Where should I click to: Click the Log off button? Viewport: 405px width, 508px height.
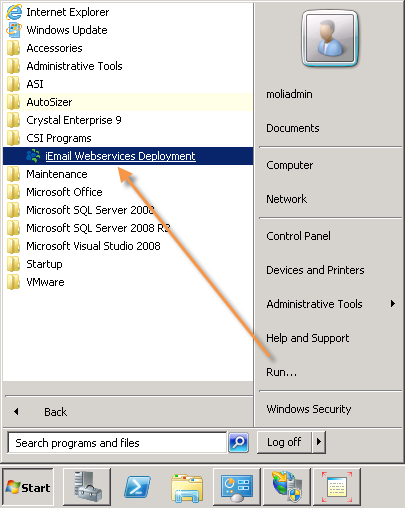point(284,442)
